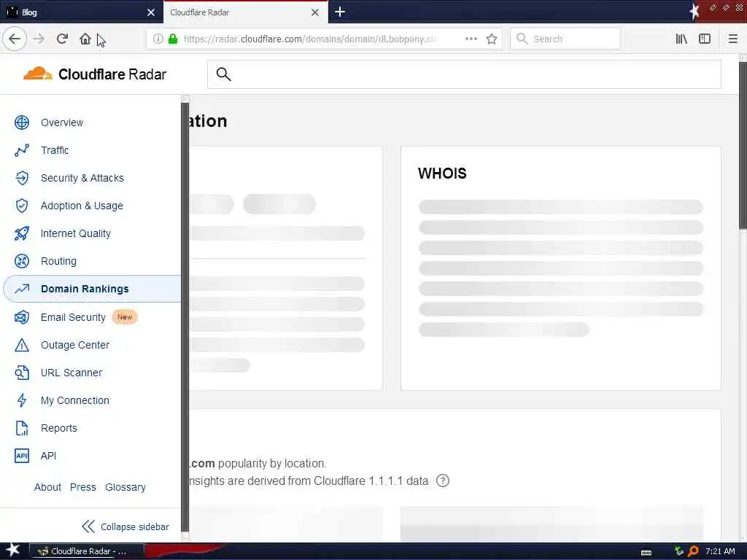
Task: Select Domain Rankings in sidebar
Action: pos(91,289)
